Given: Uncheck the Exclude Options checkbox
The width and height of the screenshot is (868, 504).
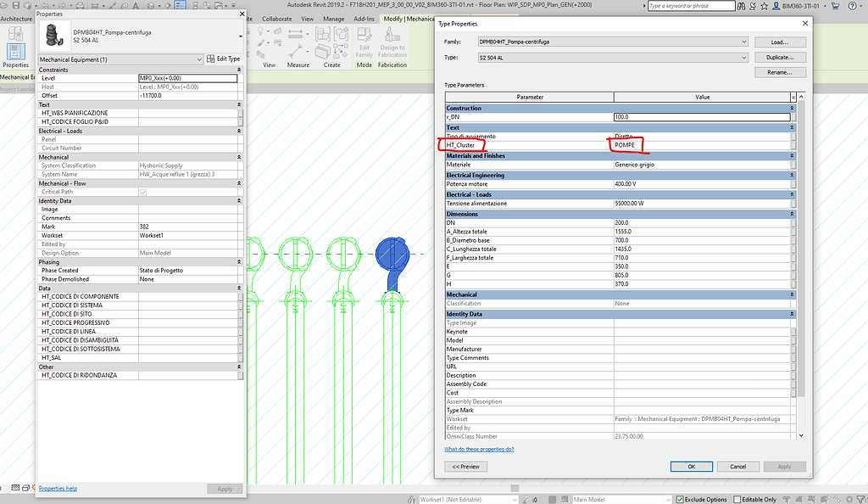Looking at the screenshot, I should click(x=679, y=499).
